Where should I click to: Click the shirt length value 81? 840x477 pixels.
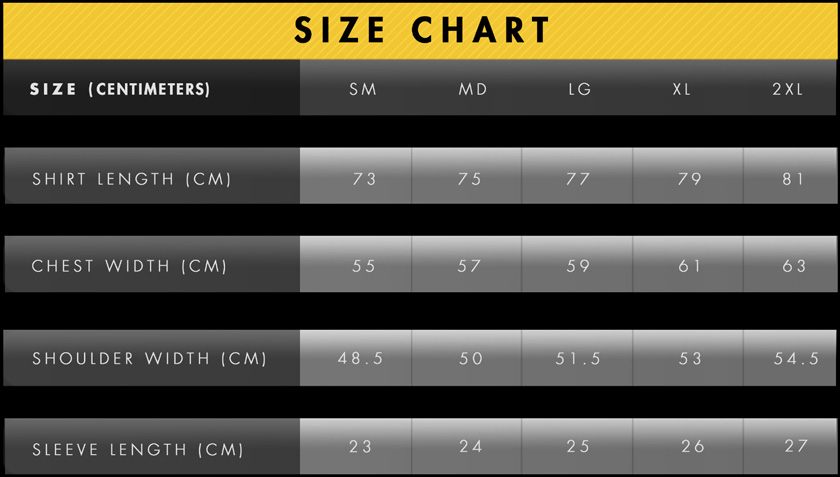pyautogui.click(x=794, y=179)
